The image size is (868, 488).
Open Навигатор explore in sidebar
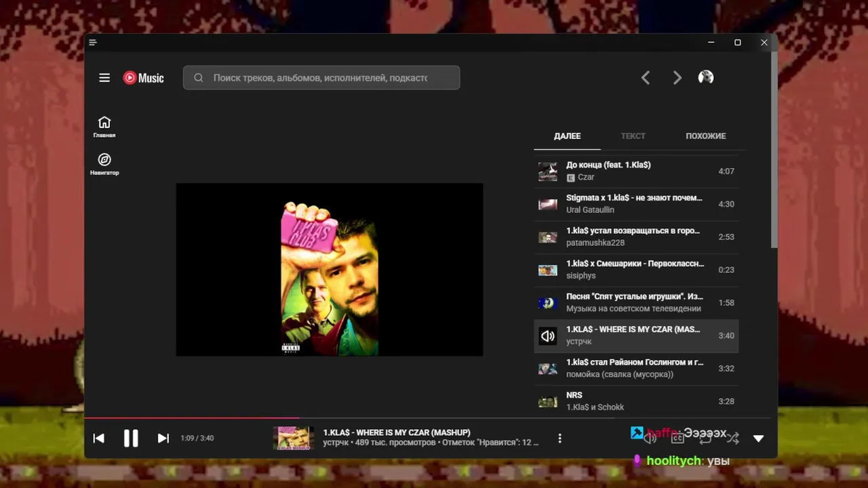104,164
